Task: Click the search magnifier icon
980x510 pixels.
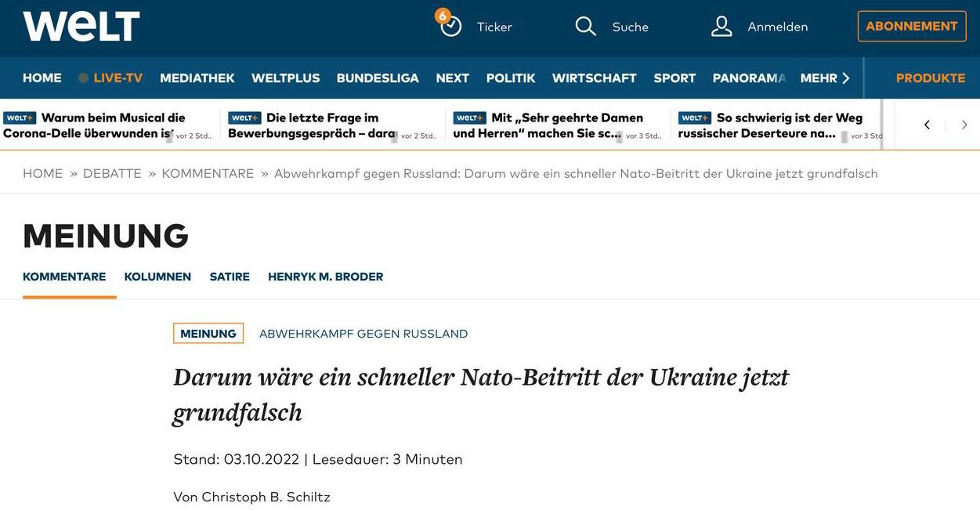Action: point(585,27)
